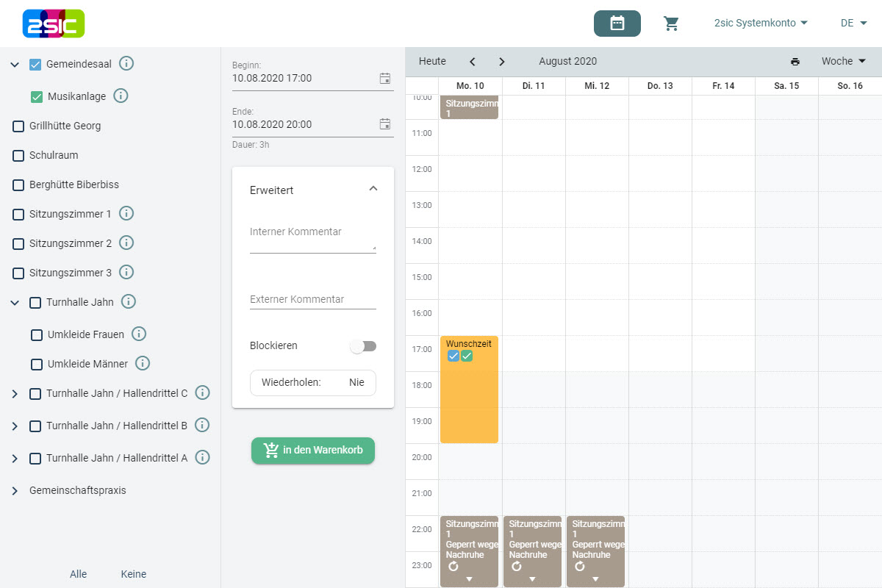Click the 'in den Warenkorb' button
Image resolution: width=882 pixels, height=588 pixels.
pyautogui.click(x=313, y=451)
